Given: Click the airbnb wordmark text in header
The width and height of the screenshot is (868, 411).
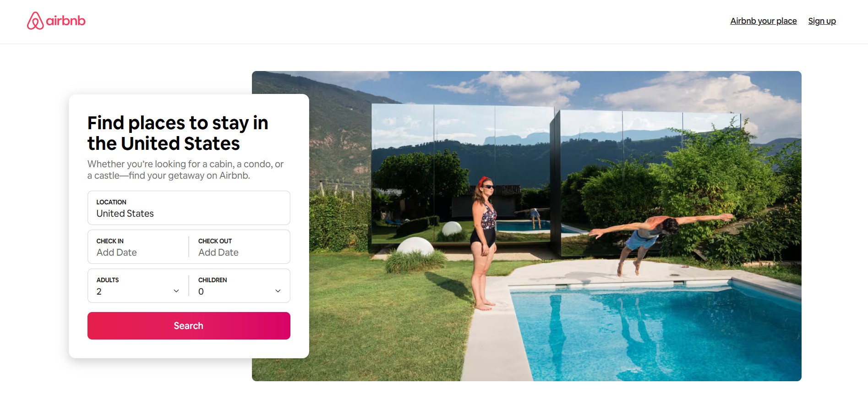Looking at the screenshot, I should pyautogui.click(x=66, y=21).
